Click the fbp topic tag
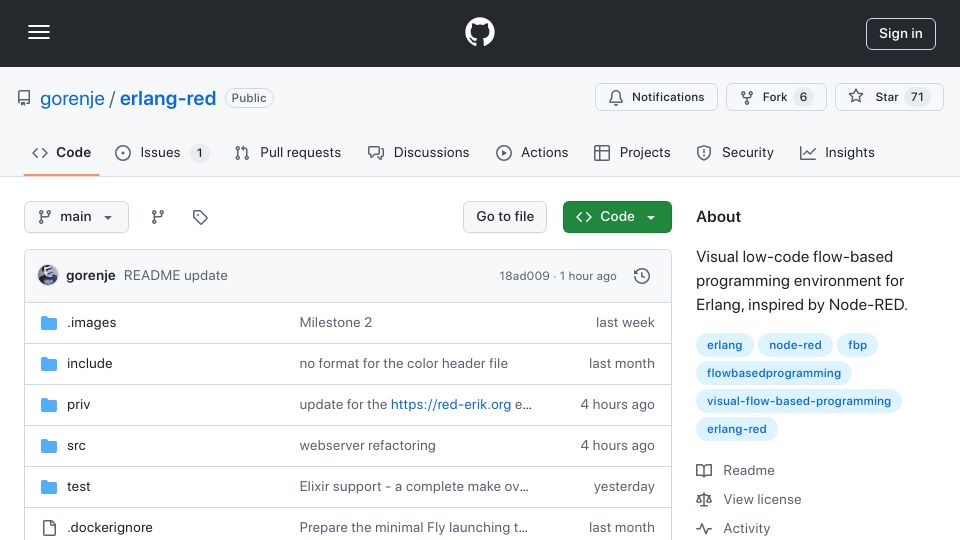960x540 pixels. pyautogui.click(x=857, y=345)
